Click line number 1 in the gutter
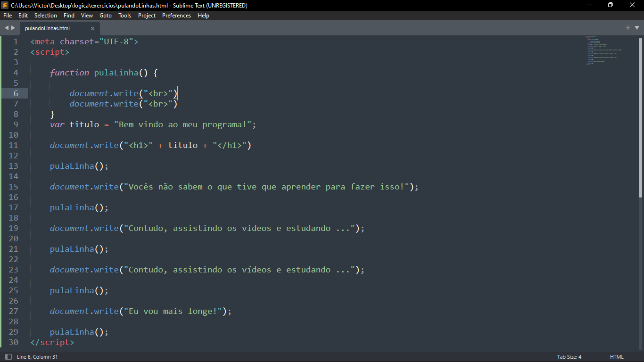This screenshot has height=362, width=644. click(x=16, y=41)
